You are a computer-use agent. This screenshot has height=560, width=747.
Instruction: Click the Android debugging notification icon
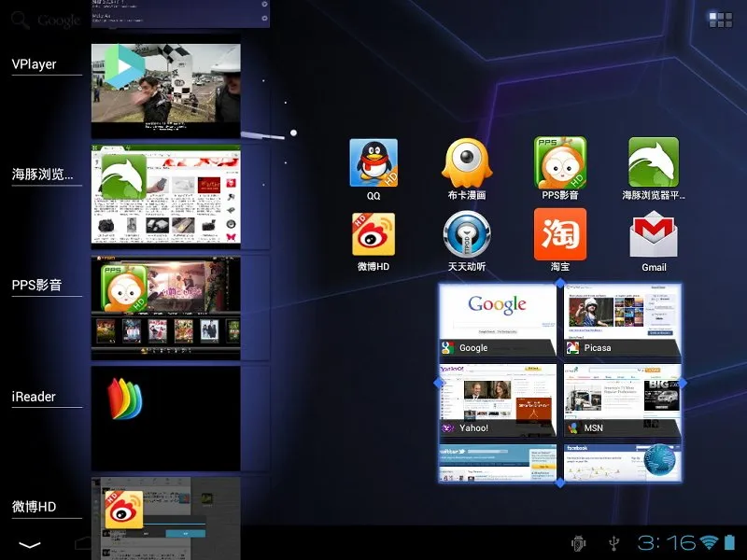click(578, 543)
